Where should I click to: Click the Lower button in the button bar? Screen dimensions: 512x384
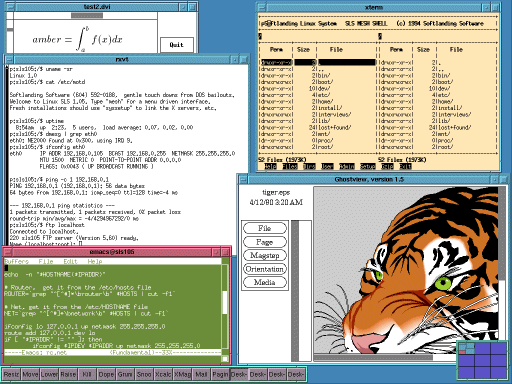(49, 374)
